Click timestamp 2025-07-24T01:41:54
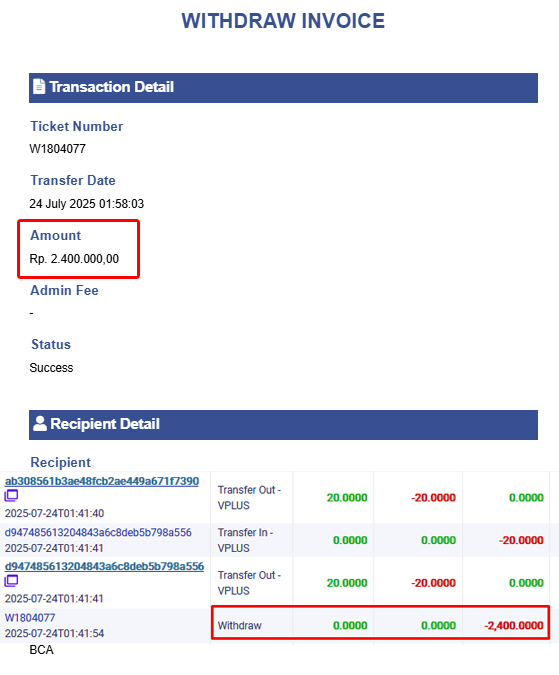The height and width of the screenshot is (675, 559). (x=54, y=633)
